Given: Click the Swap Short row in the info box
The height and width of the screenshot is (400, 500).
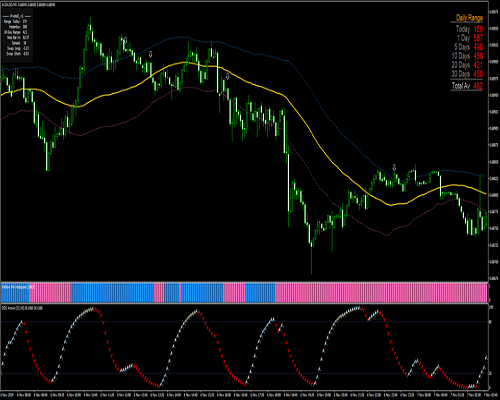Looking at the screenshot, I should [x=17, y=54].
